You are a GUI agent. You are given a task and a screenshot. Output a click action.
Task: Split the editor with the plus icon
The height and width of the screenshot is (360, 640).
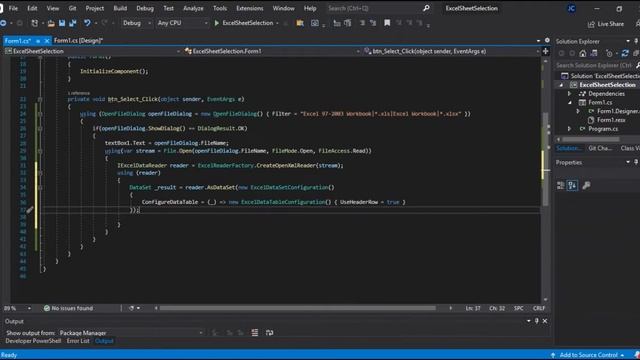tap(546, 51)
